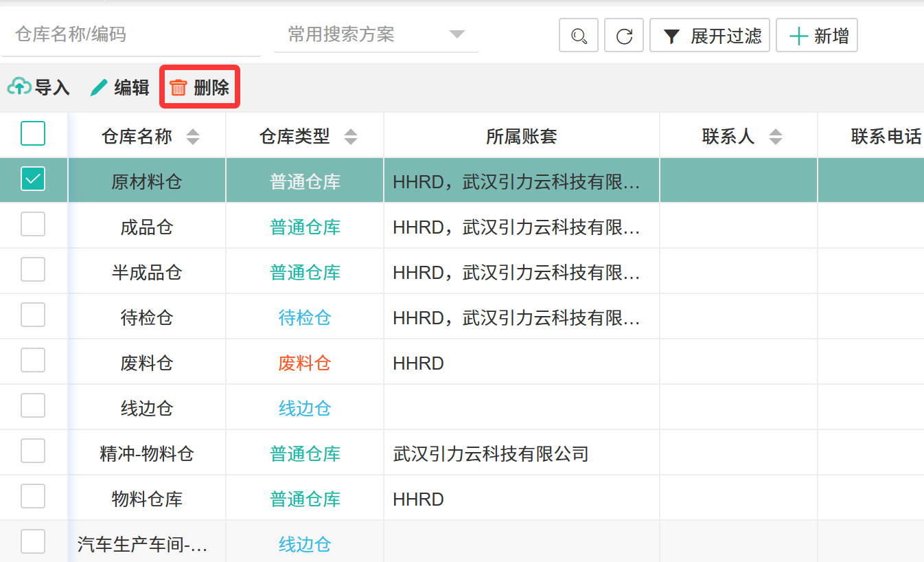
Task: Click the magnifier search icon button
Action: pos(579,36)
